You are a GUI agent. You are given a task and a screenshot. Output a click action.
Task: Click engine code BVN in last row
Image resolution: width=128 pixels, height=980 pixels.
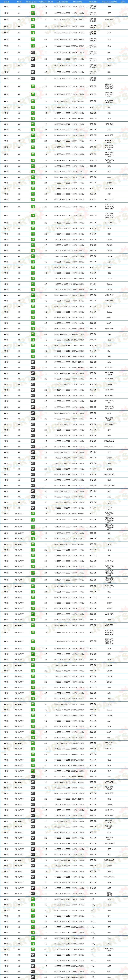click(x=109, y=977)
